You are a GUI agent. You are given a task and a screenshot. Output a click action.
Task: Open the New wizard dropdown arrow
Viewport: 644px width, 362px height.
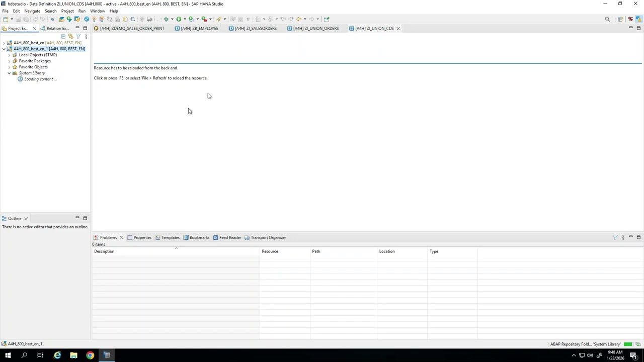coord(12,19)
